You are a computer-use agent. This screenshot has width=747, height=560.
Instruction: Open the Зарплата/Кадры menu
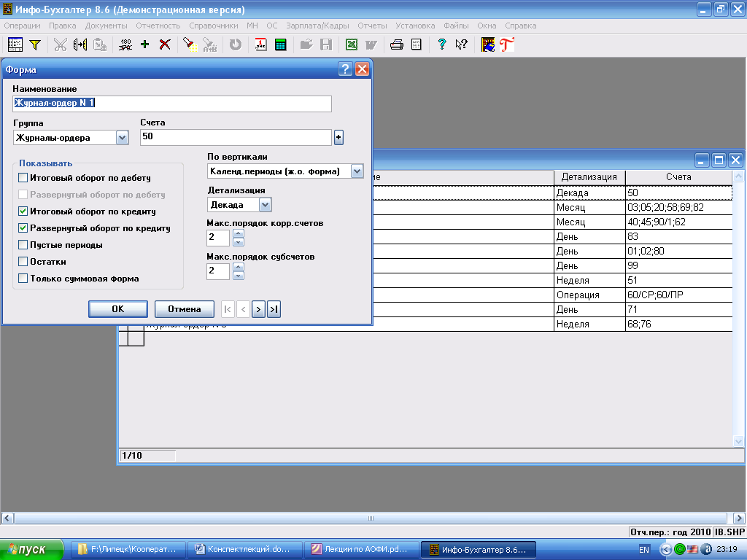click(317, 26)
